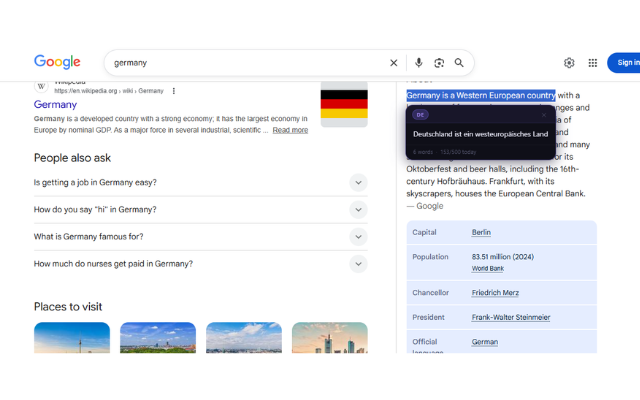
Task: Click the Google logo
Action: pos(57,62)
